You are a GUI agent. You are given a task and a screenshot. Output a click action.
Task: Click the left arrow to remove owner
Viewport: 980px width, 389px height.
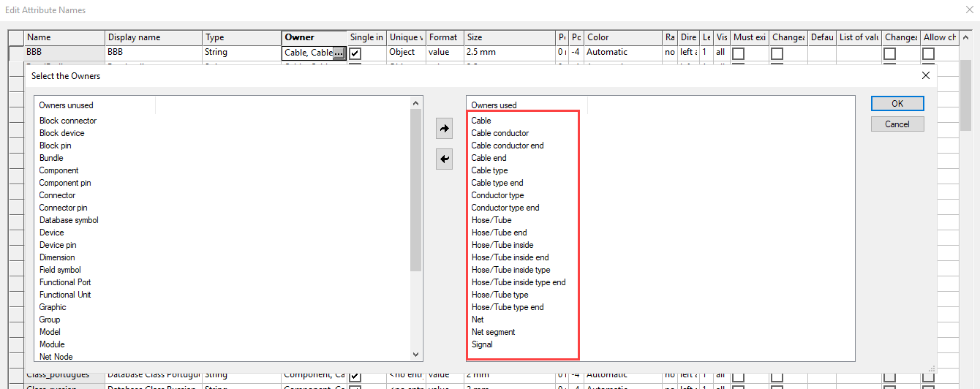(444, 158)
